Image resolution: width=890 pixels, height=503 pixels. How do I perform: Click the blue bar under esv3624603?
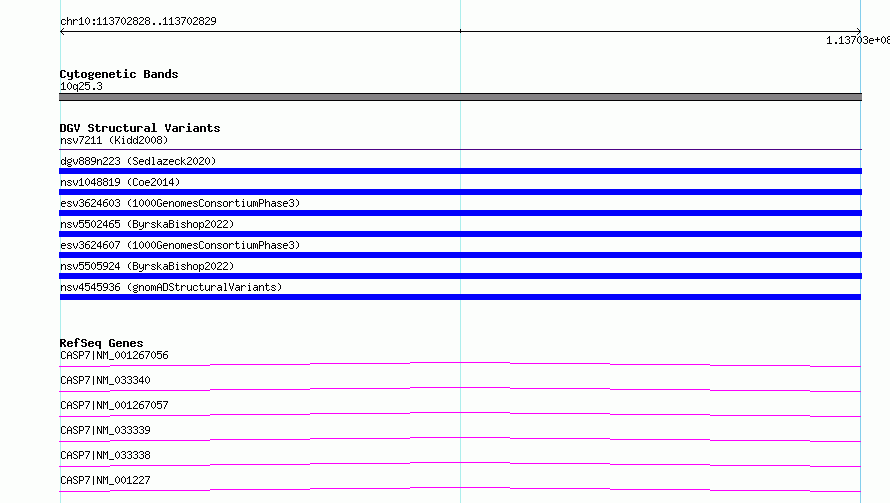pos(460,213)
